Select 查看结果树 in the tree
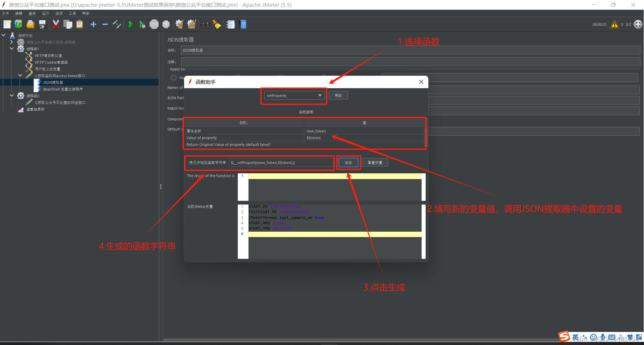 pos(35,109)
